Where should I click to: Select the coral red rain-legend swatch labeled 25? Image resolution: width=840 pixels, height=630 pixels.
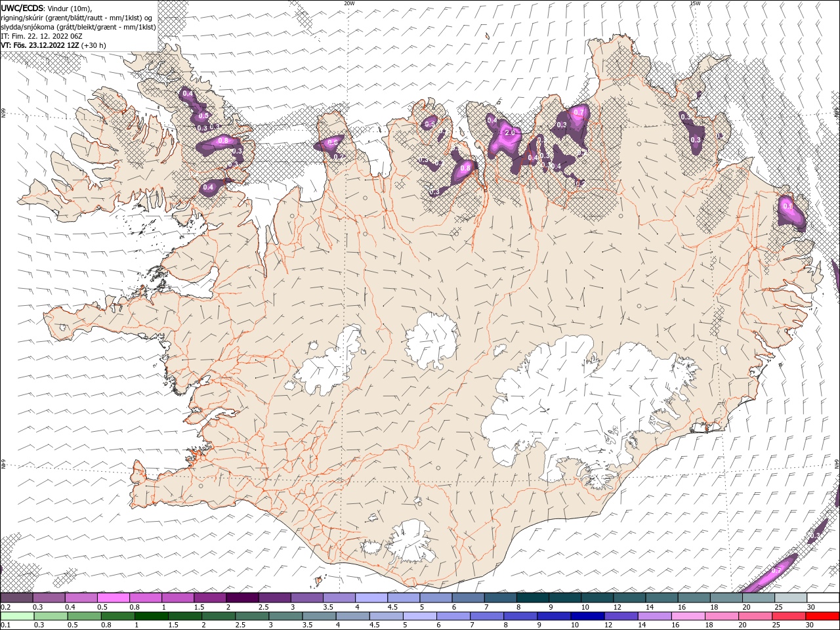point(788,616)
